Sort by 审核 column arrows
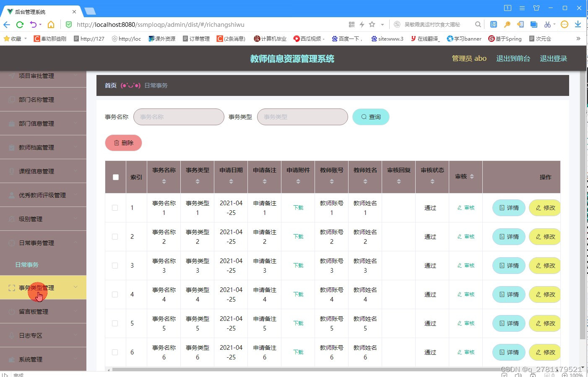Image resolution: width=588 pixels, height=377 pixels. pos(472,177)
